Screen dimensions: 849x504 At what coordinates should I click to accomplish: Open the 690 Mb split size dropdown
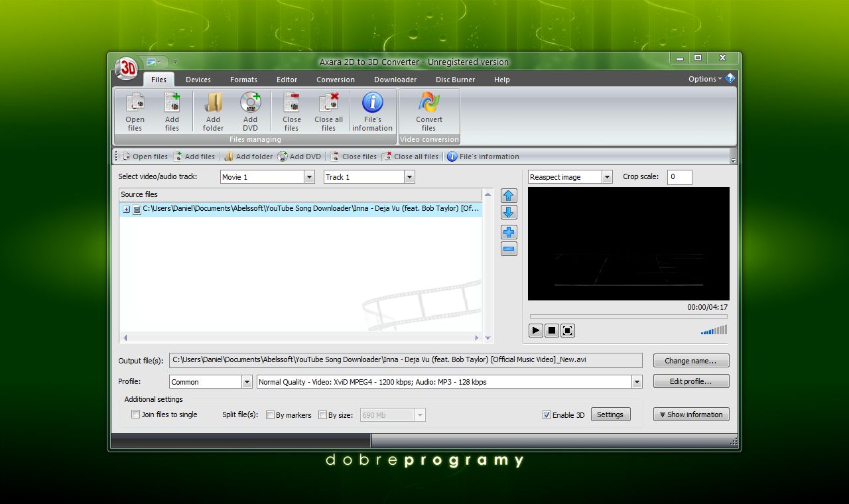[x=420, y=415]
